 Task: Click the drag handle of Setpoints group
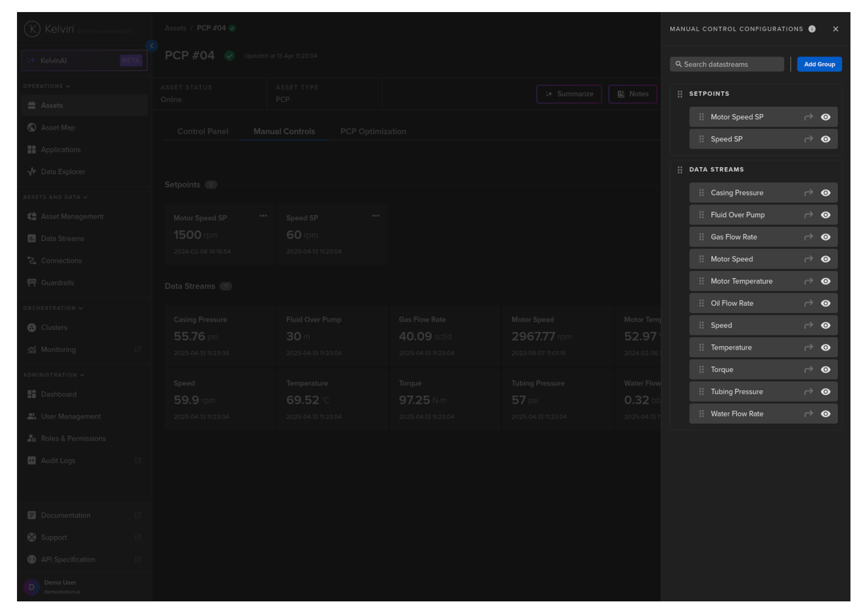pos(679,94)
